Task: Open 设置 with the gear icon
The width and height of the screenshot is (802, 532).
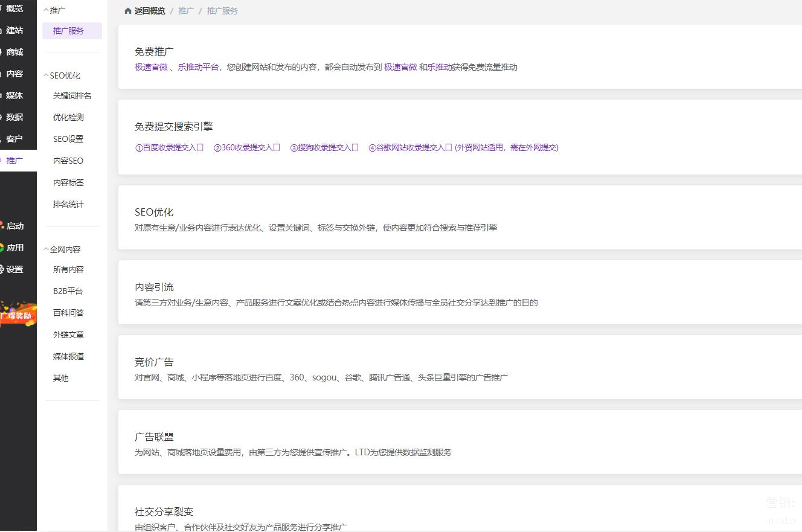Action: [13, 269]
